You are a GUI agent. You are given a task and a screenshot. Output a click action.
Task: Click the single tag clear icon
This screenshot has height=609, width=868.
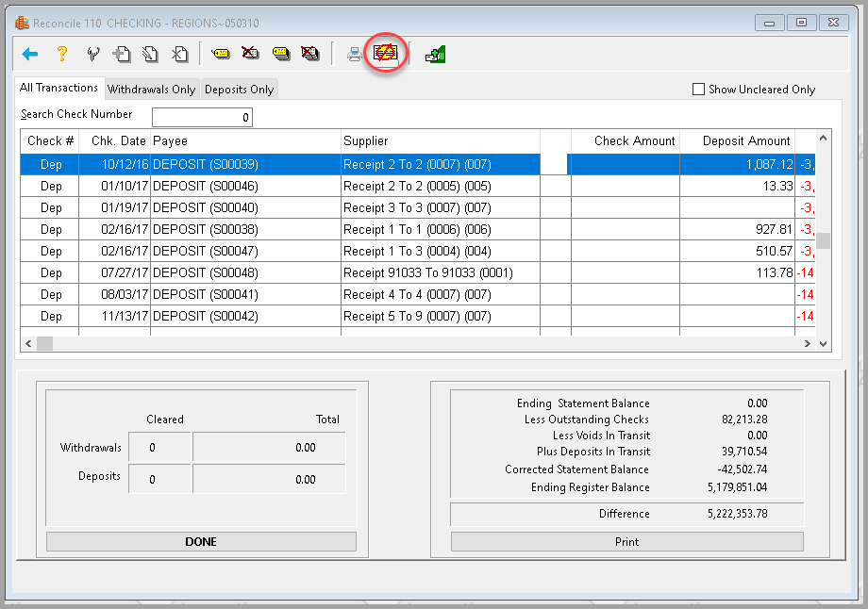click(221, 54)
